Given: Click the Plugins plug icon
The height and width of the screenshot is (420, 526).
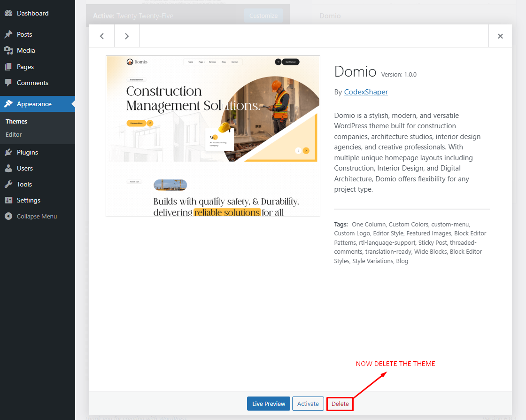Looking at the screenshot, I should (8, 152).
